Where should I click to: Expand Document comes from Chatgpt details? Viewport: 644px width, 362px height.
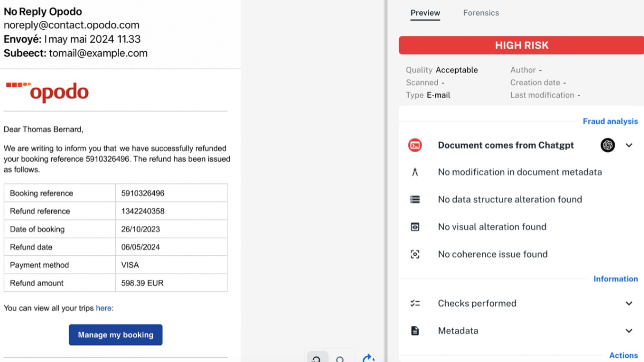coord(629,145)
